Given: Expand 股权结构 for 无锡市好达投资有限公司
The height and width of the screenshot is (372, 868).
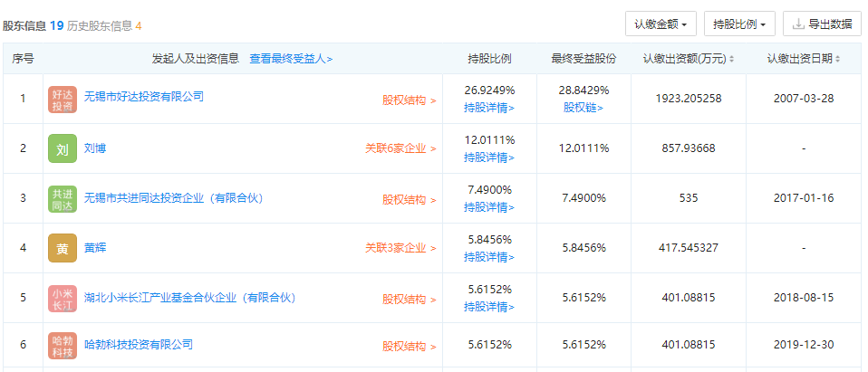Looking at the screenshot, I should [x=409, y=100].
